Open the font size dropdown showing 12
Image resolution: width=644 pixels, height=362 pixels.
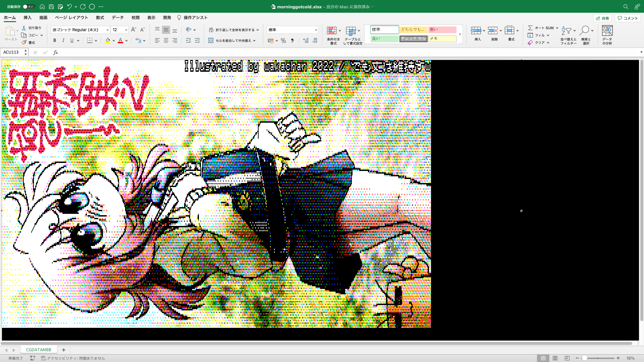pos(126,30)
